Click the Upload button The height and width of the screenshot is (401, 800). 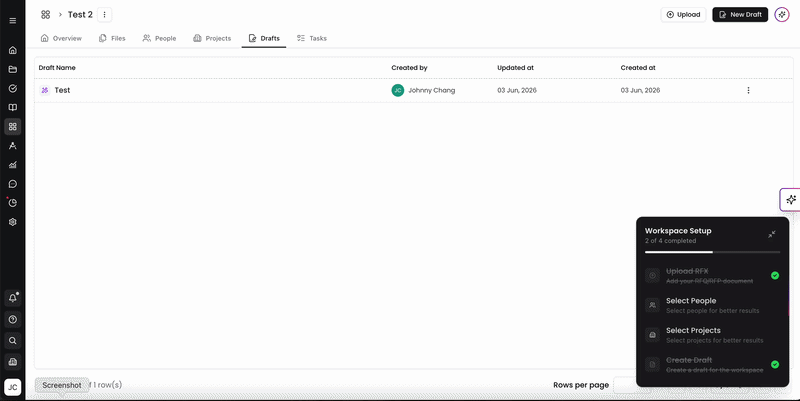[683, 15]
